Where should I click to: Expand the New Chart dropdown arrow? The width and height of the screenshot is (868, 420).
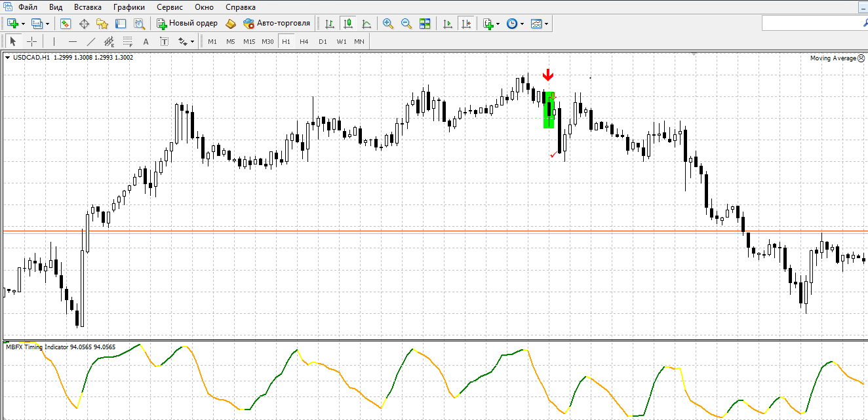(x=23, y=24)
